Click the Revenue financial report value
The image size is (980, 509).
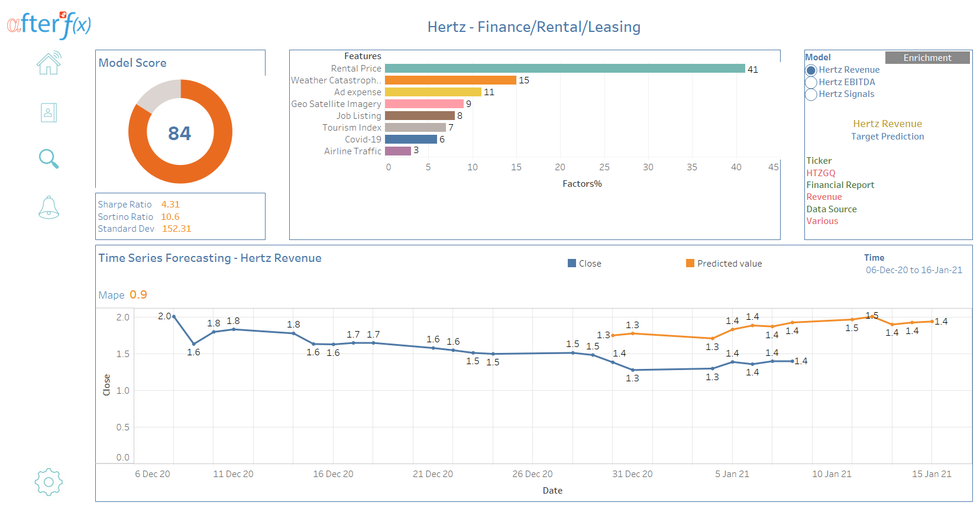tap(824, 197)
